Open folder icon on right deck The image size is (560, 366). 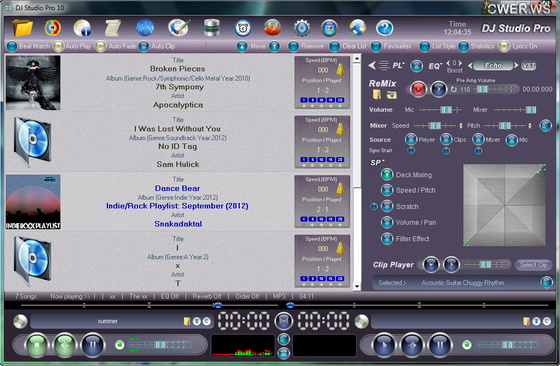click(526, 321)
